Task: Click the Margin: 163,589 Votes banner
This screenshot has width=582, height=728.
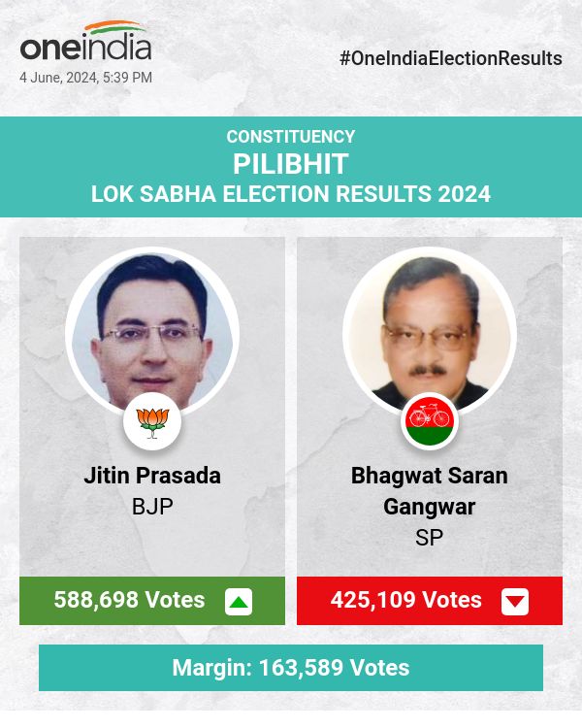Action: [291, 668]
